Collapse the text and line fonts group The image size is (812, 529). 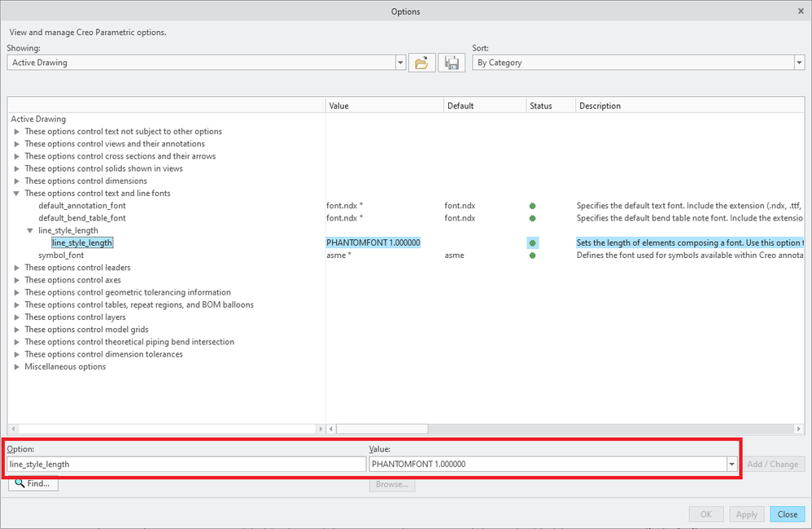pyautogui.click(x=16, y=193)
